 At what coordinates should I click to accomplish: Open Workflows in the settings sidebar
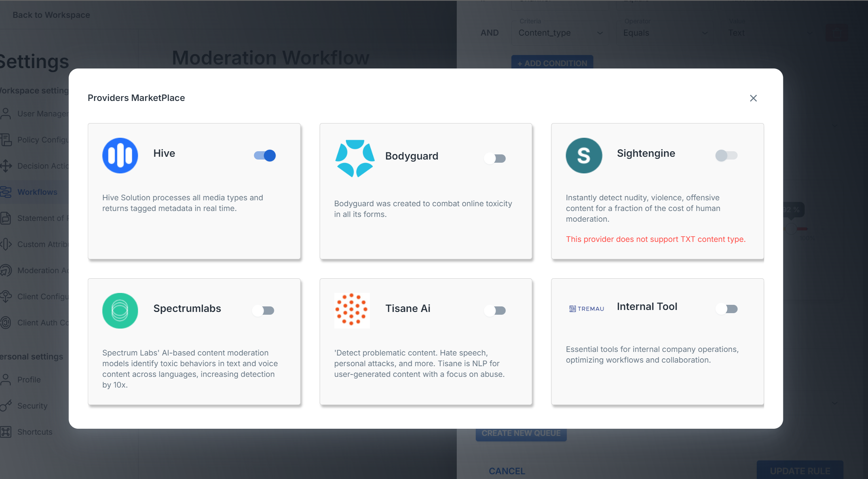[37, 192]
